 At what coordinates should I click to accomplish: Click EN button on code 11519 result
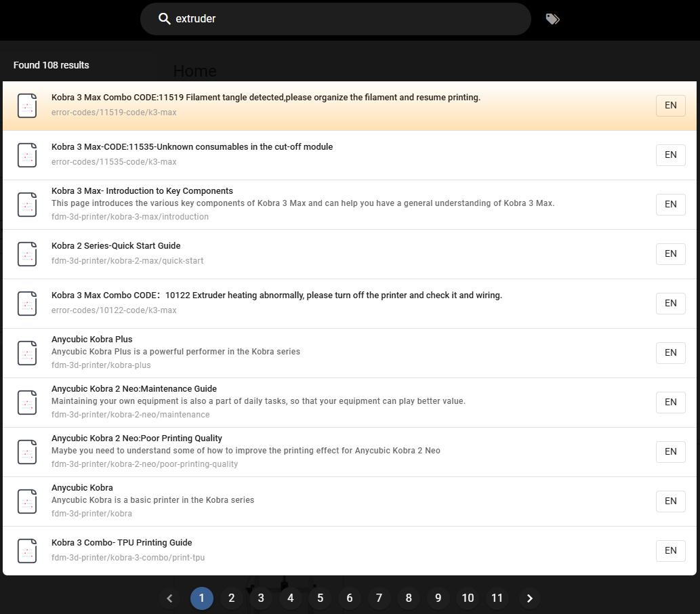[671, 106]
